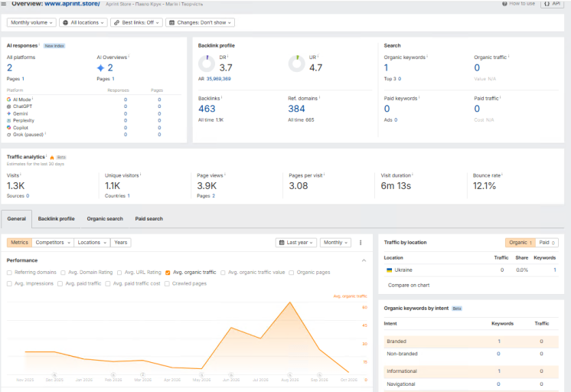
Task: Open Organic keywords value 1
Action: (x=386, y=68)
